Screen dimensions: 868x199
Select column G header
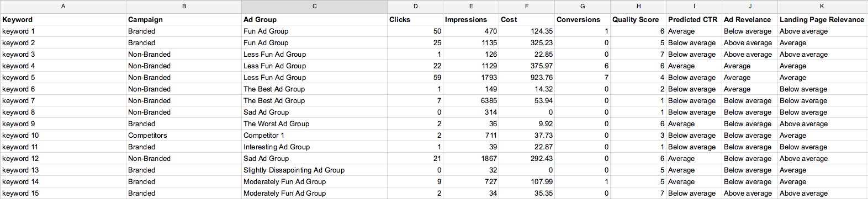(583, 7)
